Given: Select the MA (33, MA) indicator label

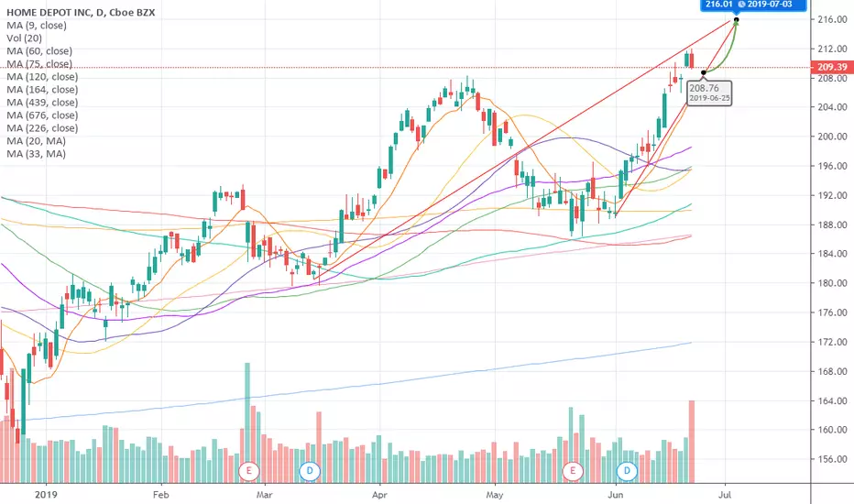Looking at the screenshot, I should click(36, 154).
